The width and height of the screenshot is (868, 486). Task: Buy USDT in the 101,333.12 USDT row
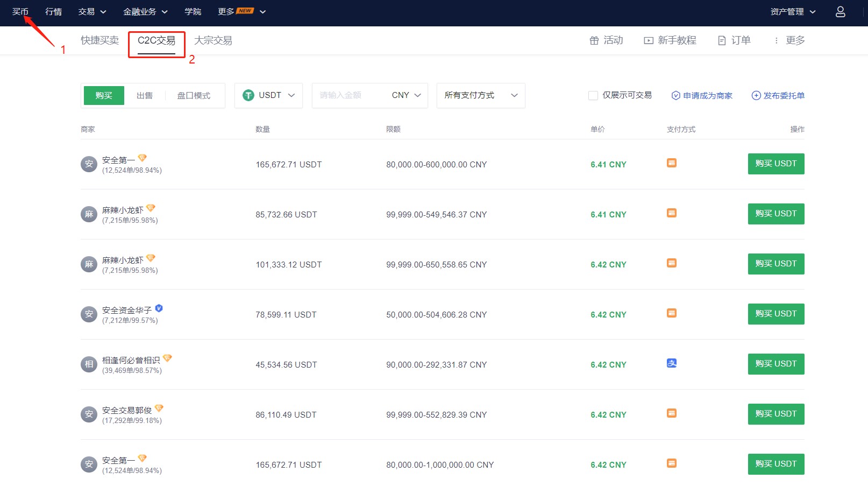point(776,264)
